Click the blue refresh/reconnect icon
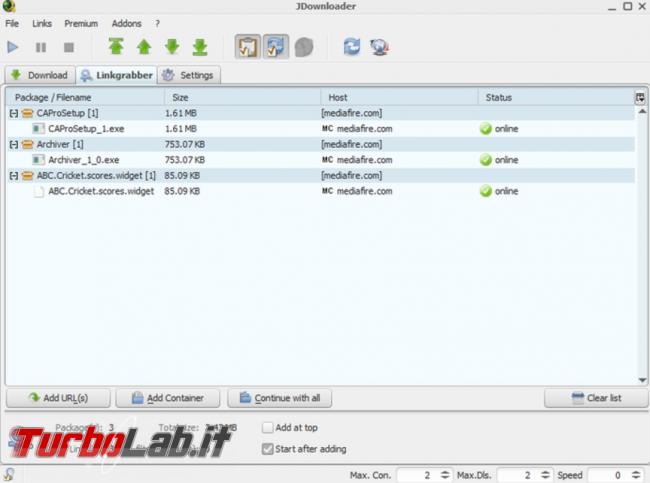This screenshot has width=650, height=483. (352, 46)
